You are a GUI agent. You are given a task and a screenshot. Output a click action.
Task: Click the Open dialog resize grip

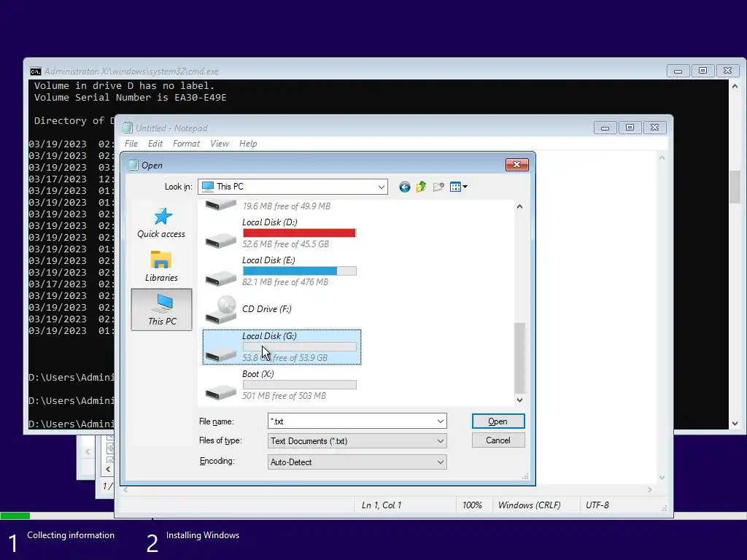(525, 477)
